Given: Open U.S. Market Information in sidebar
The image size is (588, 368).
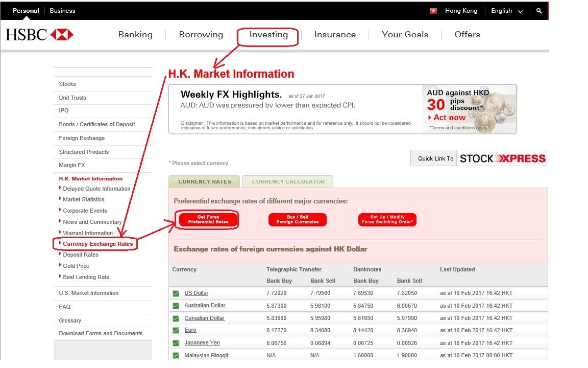Looking at the screenshot, I should click(88, 293).
